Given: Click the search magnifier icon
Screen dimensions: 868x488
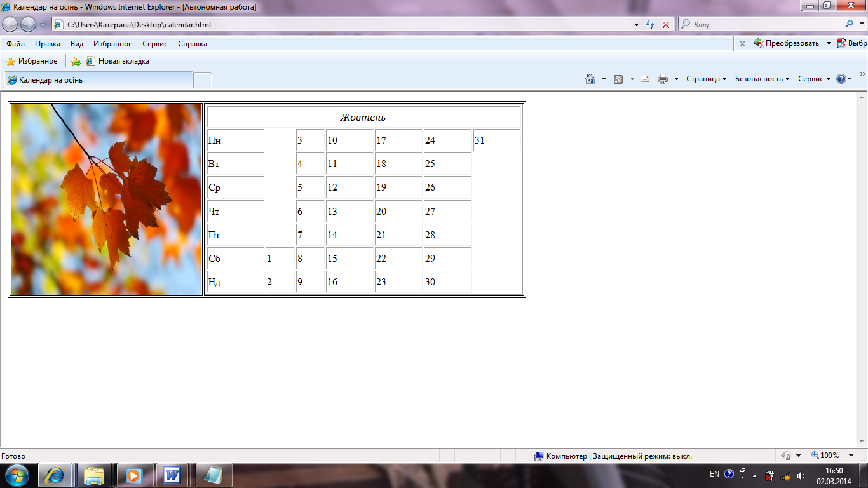Looking at the screenshot, I should 850,25.
